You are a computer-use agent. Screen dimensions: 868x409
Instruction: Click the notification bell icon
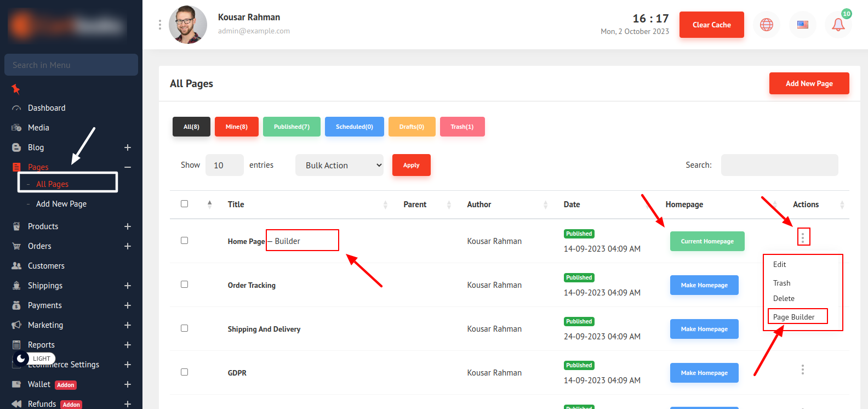coord(838,25)
